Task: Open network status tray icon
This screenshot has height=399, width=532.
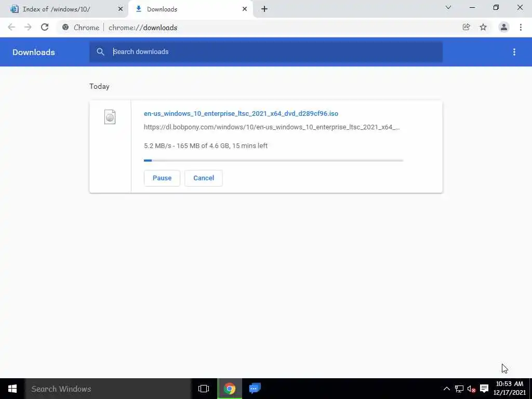Action: [459, 389]
